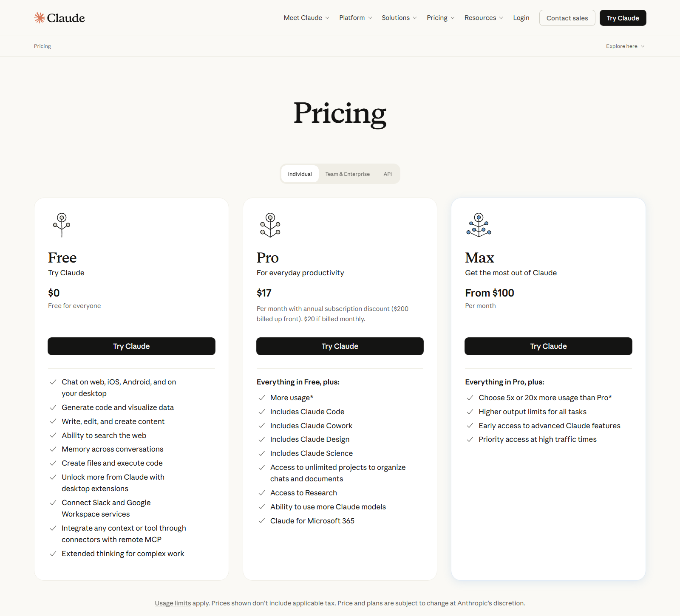Switch to API pricing view

pyautogui.click(x=388, y=174)
